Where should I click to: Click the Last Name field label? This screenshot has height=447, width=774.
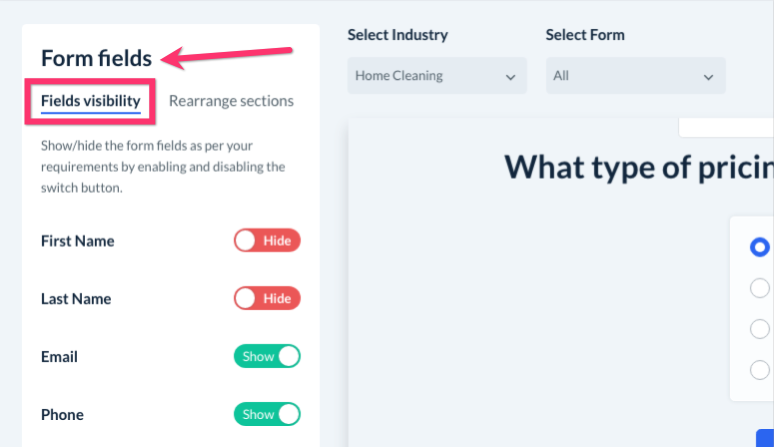point(76,299)
